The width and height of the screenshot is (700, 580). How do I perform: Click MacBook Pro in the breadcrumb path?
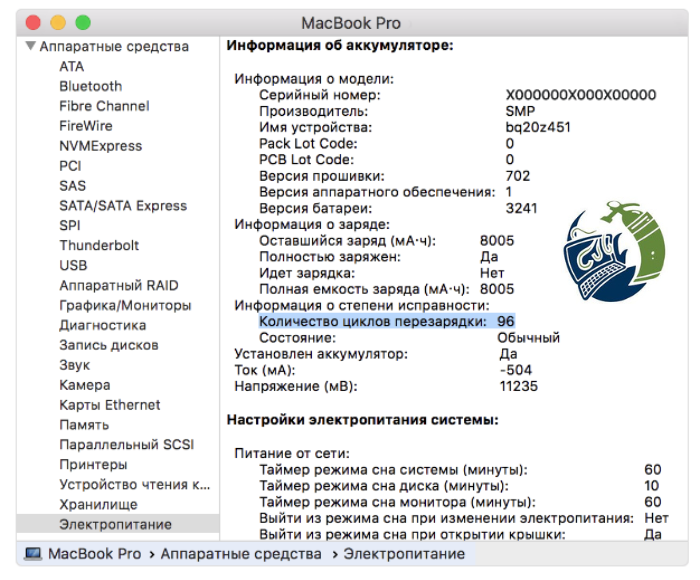click(x=94, y=554)
